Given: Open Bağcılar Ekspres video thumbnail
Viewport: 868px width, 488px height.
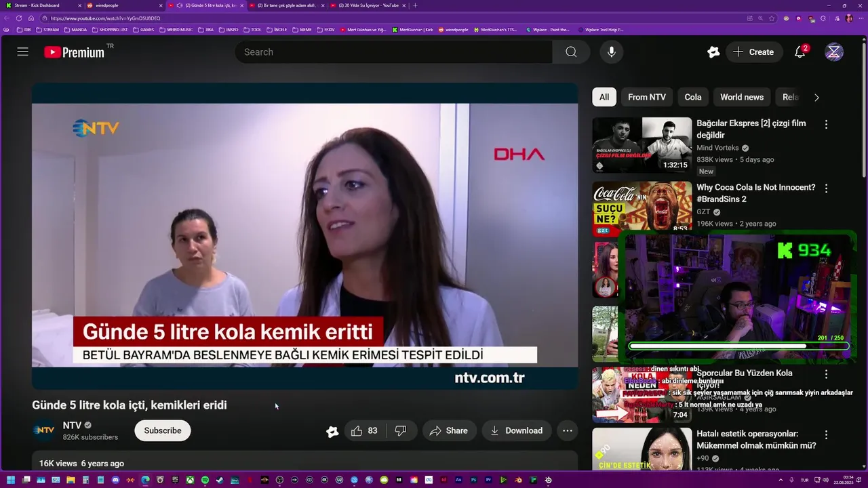Looking at the screenshot, I should tap(642, 145).
